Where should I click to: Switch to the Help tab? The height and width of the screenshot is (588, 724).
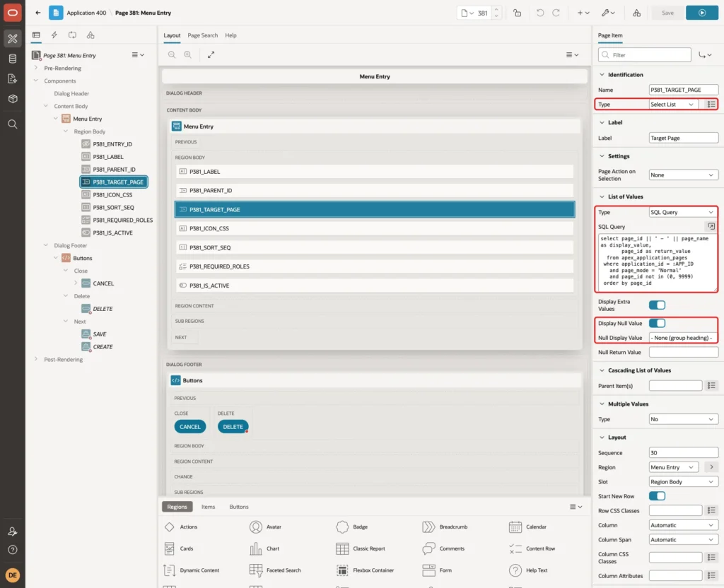[x=230, y=35]
